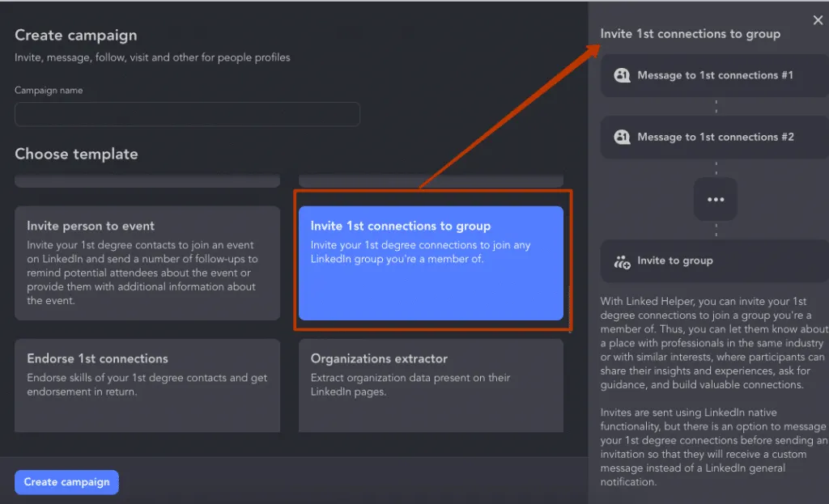Click the 'With Linked Helper, you can invite' paragraph
The image size is (829, 504).
714,343
